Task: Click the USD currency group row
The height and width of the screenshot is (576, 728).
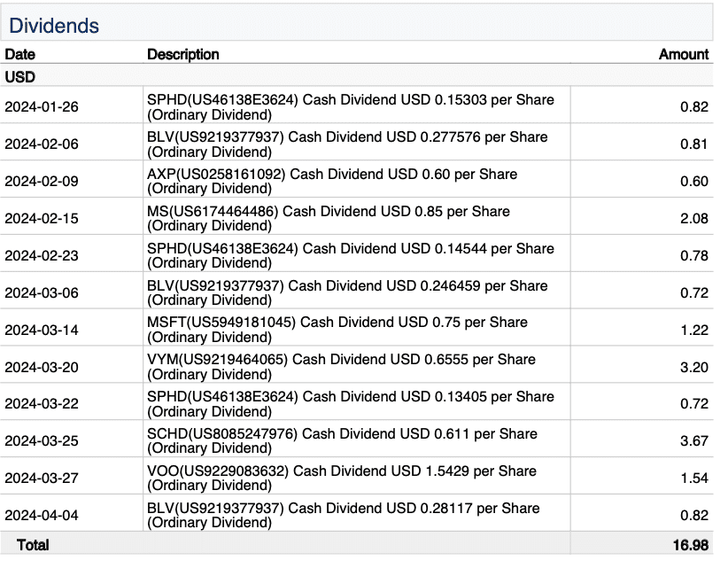Action: point(357,76)
